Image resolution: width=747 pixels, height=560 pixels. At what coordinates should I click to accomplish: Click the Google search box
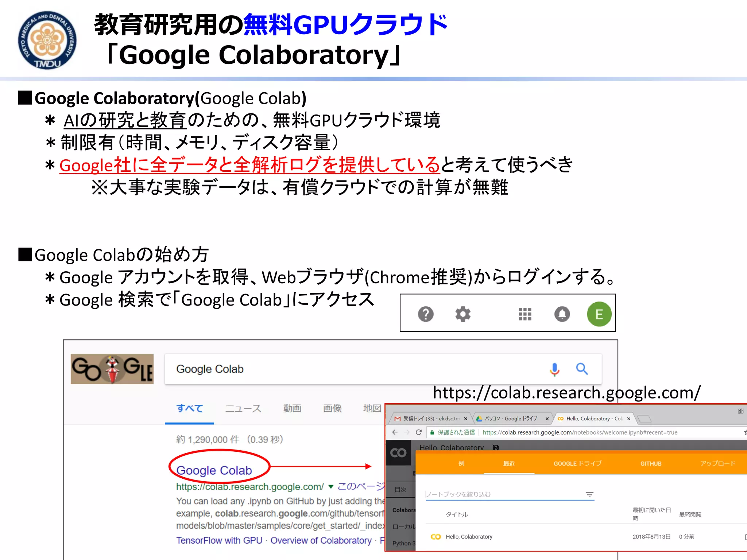(383, 369)
